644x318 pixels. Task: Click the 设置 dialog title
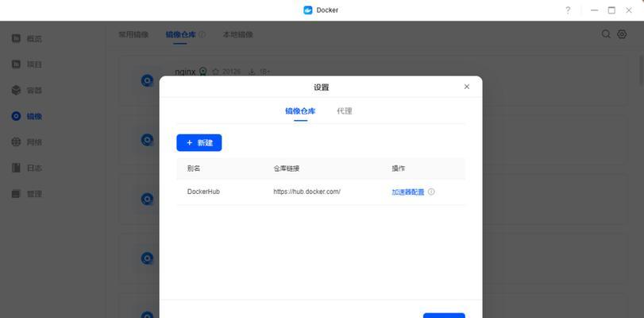(321, 87)
